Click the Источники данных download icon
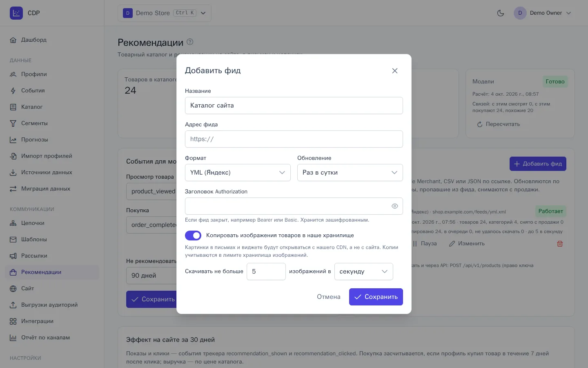Screen dimensions: 588x368 [13, 173]
